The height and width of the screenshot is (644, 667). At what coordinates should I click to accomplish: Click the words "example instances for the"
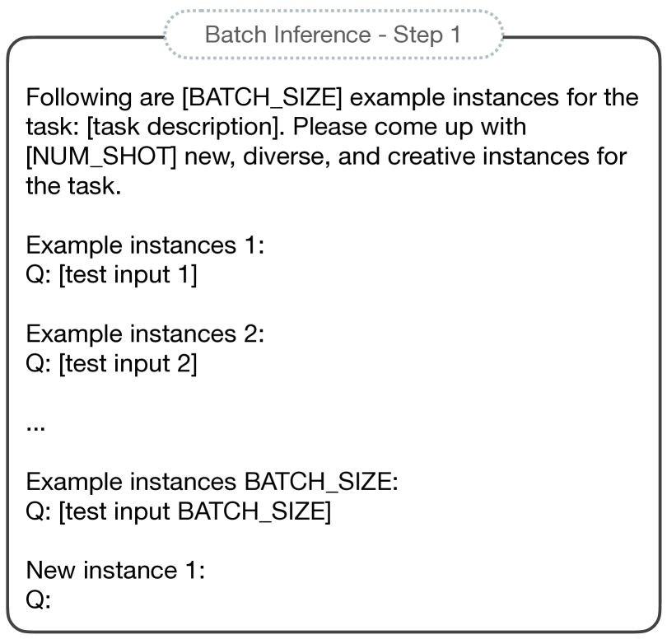pos(494,98)
